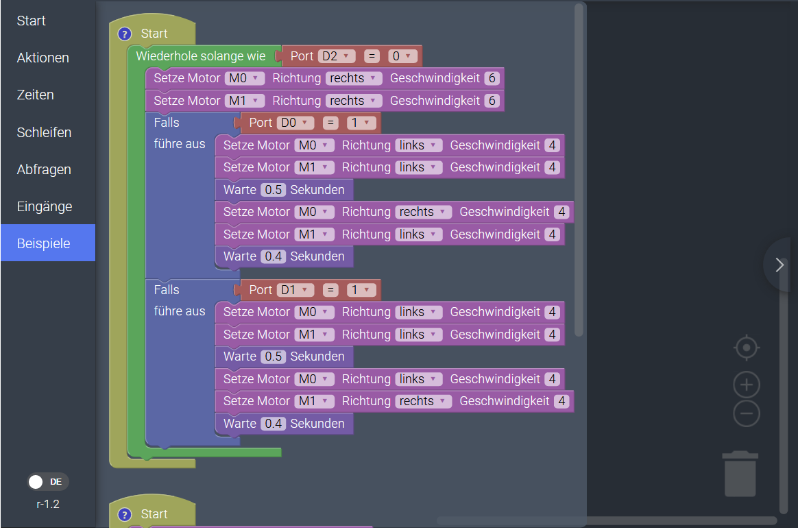
Task: Select the Schleifen category
Action: (x=44, y=132)
